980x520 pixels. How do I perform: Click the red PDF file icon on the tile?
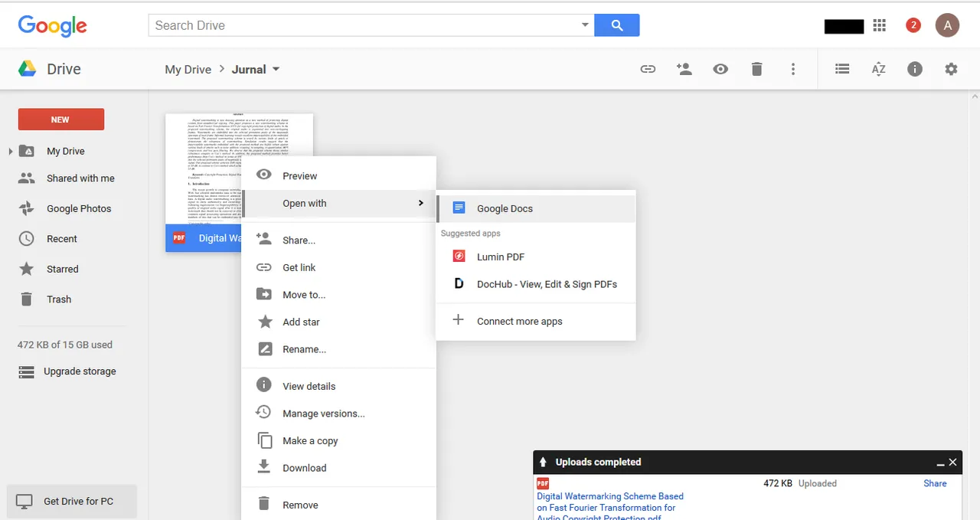[x=179, y=238]
